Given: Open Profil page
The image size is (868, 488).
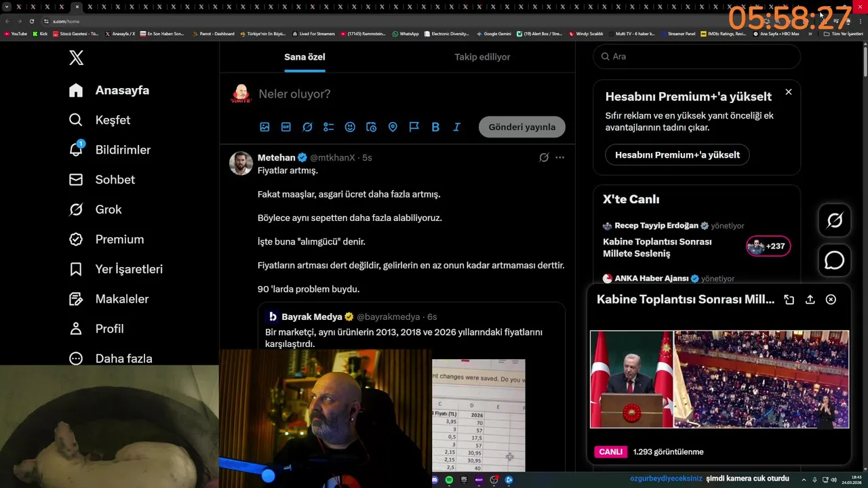Looking at the screenshot, I should [x=96, y=329].
